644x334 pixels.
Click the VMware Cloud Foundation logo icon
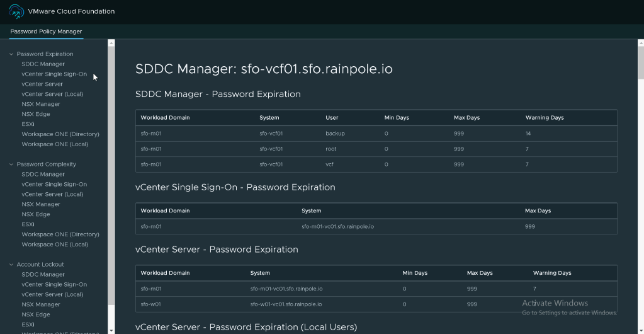click(x=16, y=11)
